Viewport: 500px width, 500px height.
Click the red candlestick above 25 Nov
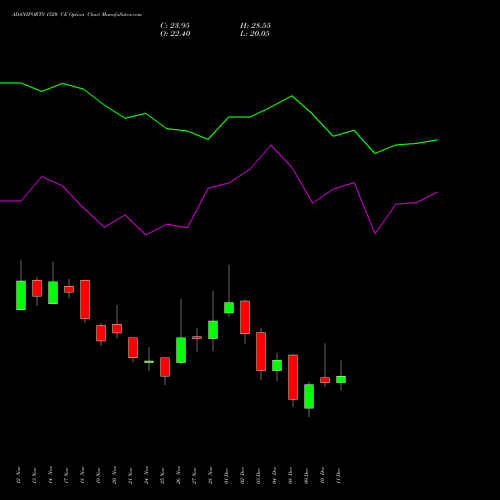click(165, 367)
